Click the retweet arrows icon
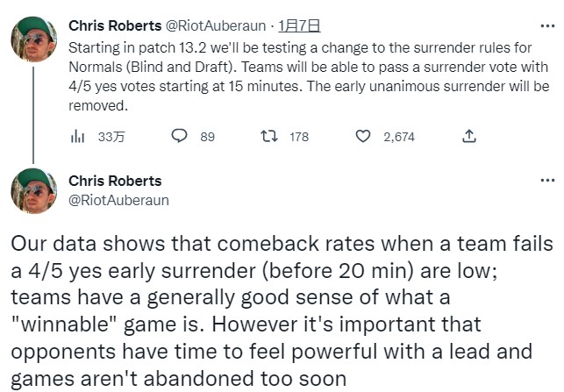Image resolution: width=564 pixels, height=392 pixels. pos(271,136)
